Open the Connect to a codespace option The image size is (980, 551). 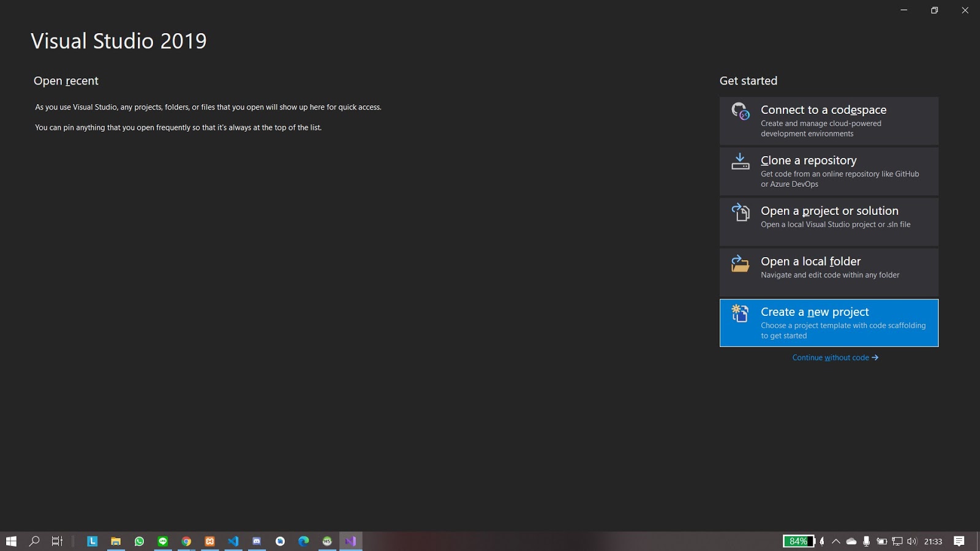(829, 121)
